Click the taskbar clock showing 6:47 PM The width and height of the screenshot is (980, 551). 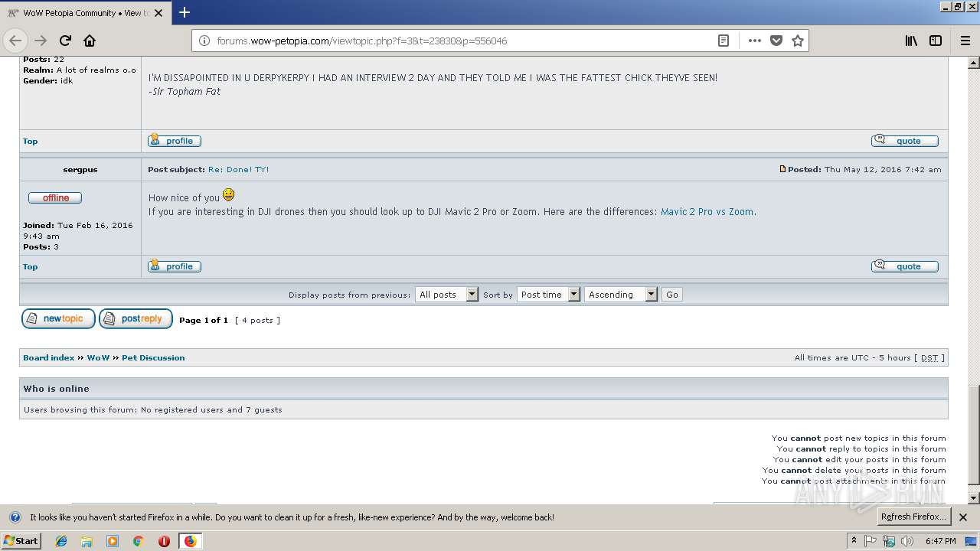940,541
